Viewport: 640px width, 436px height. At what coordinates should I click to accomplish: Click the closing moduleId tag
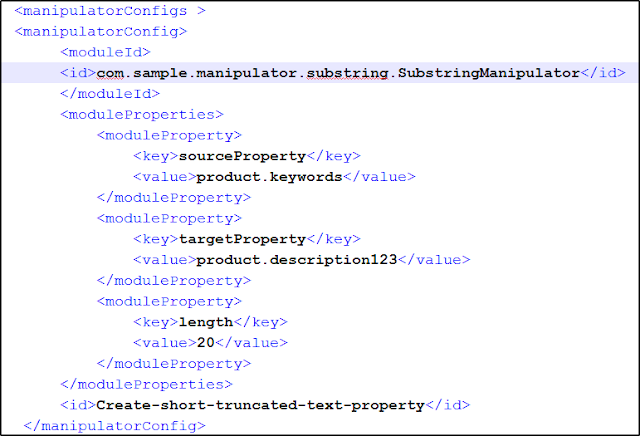point(110,93)
